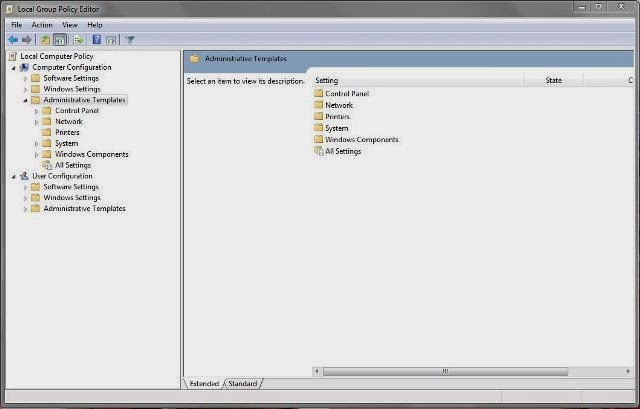
Task: Sort by the Setting column header
Action: pyautogui.click(x=418, y=80)
